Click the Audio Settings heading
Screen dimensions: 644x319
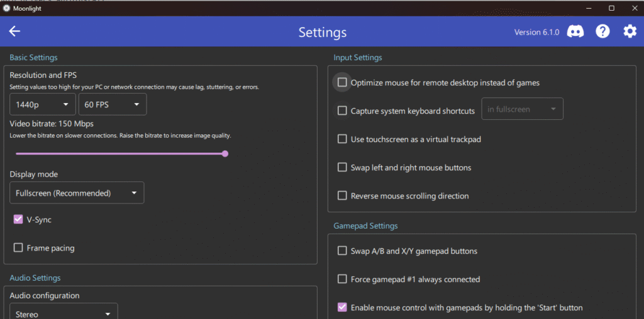35,278
